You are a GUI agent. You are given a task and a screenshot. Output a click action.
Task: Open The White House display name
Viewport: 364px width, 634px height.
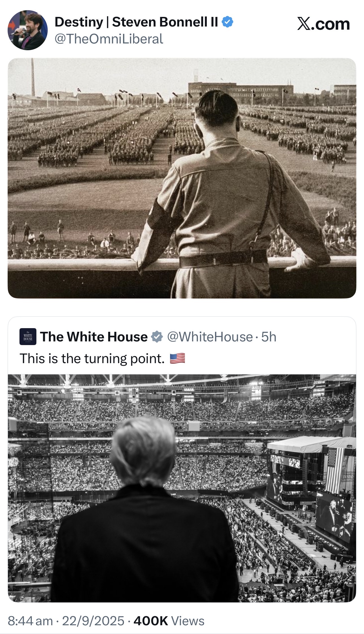click(x=94, y=337)
